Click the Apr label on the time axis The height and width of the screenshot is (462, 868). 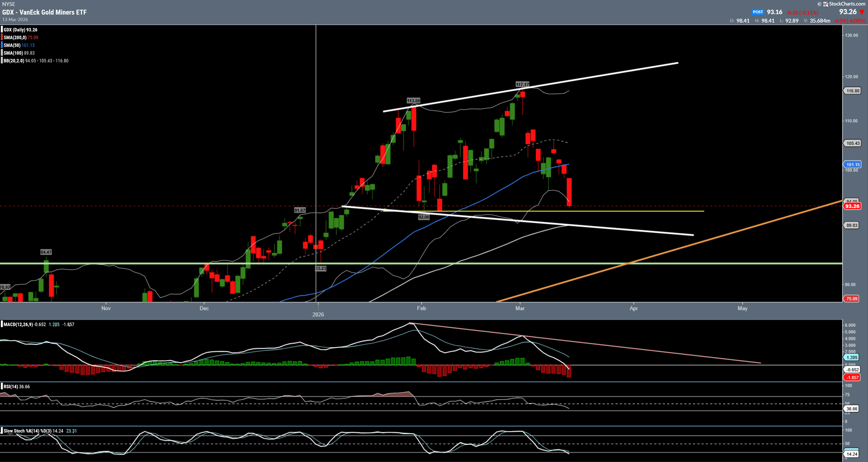634,308
